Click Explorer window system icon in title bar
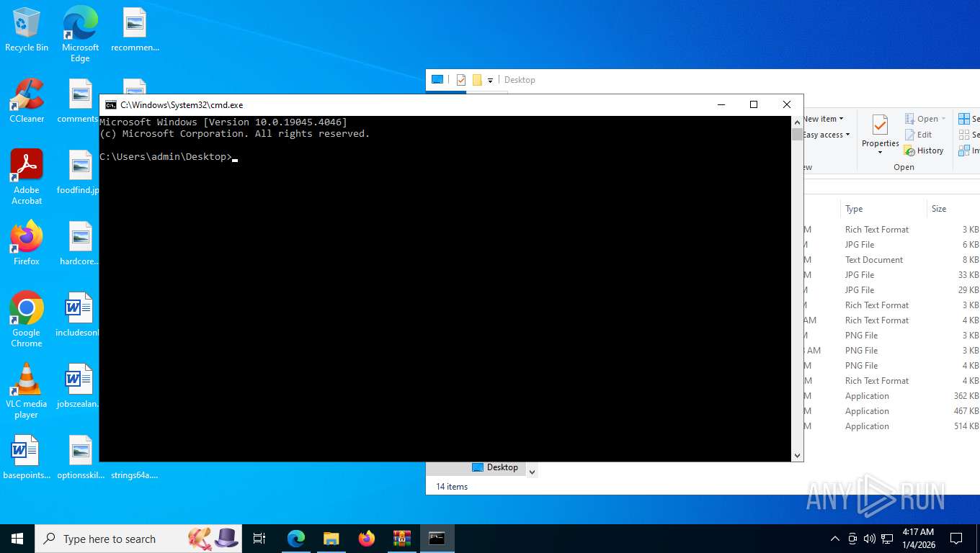The image size is (980, 553). click(437, 80)
